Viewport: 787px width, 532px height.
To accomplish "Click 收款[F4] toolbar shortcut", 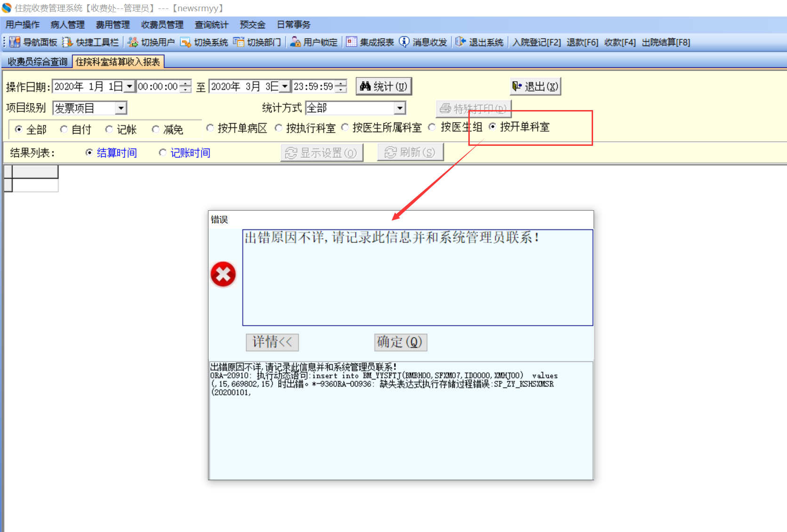I will tap(620, 42).
